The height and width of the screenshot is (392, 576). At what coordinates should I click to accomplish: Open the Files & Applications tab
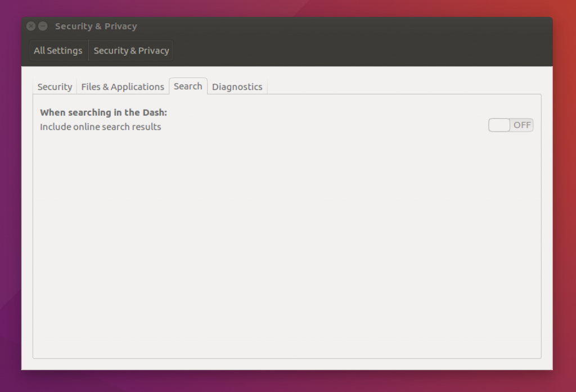coord(123,87)
